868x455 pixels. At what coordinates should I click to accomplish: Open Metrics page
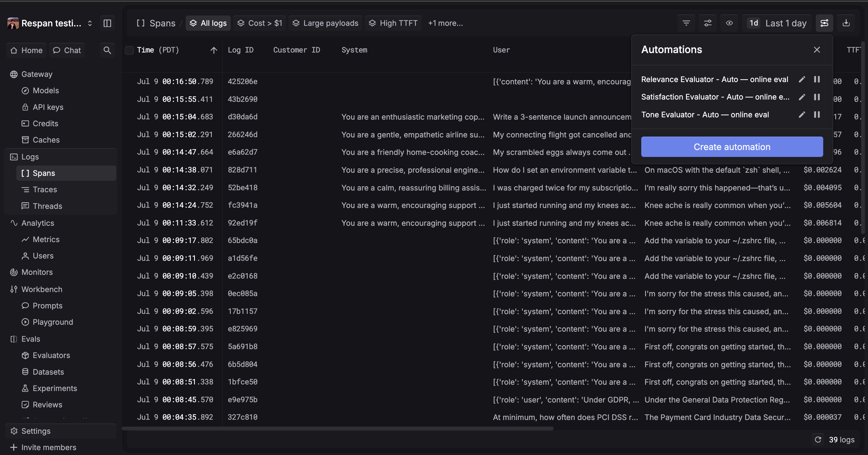coord(46,240)
